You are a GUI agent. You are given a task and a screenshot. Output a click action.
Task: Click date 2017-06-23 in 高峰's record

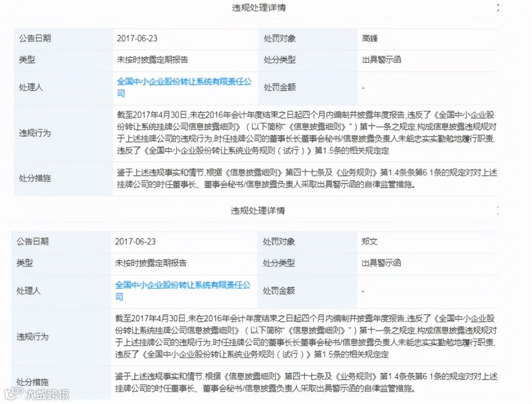[137, 38]
